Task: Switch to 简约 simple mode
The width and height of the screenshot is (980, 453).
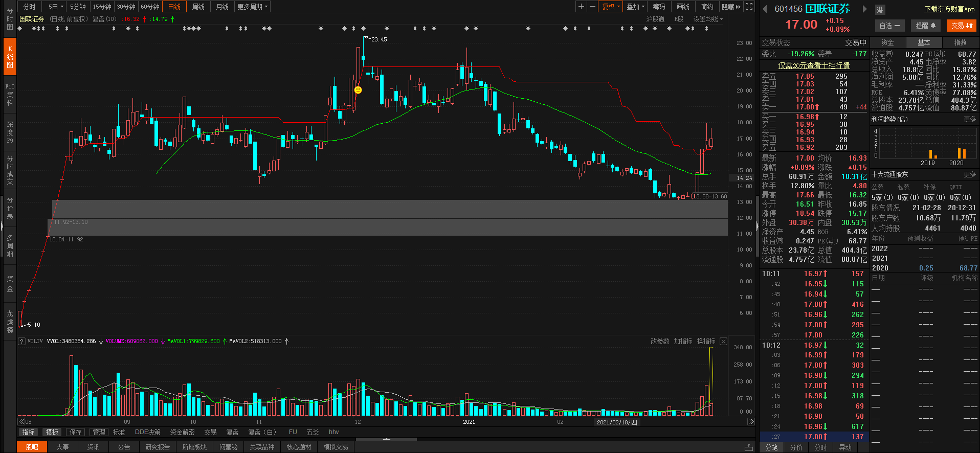Action: point(707,7)
